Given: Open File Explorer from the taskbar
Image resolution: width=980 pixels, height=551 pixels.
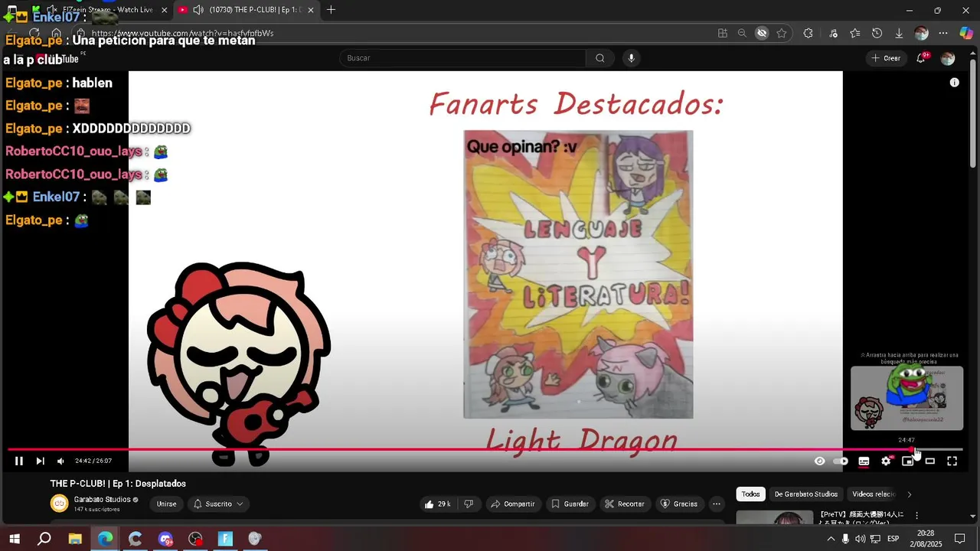Looking at the screenshot, I should (75, 539).
